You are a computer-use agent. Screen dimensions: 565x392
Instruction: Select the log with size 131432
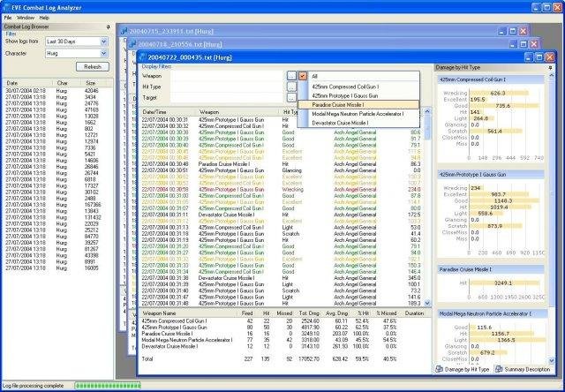pos(56,217)
